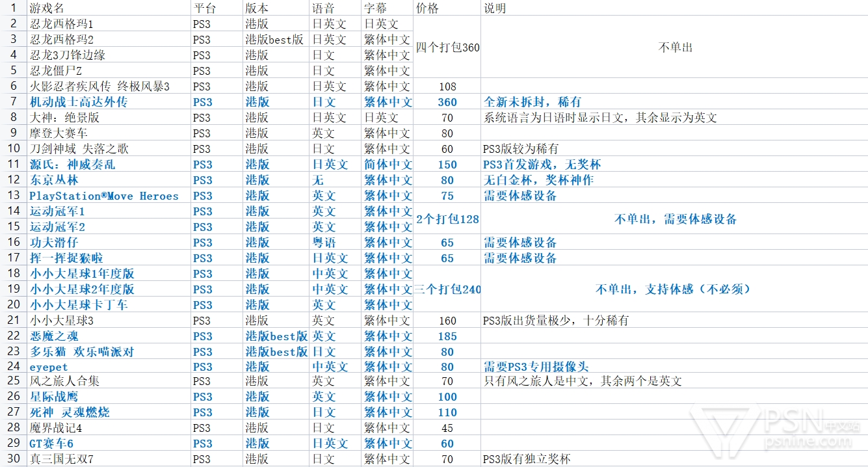Click row header number 7
Screen dimensions: 868x467
click(x=14, y=101)
